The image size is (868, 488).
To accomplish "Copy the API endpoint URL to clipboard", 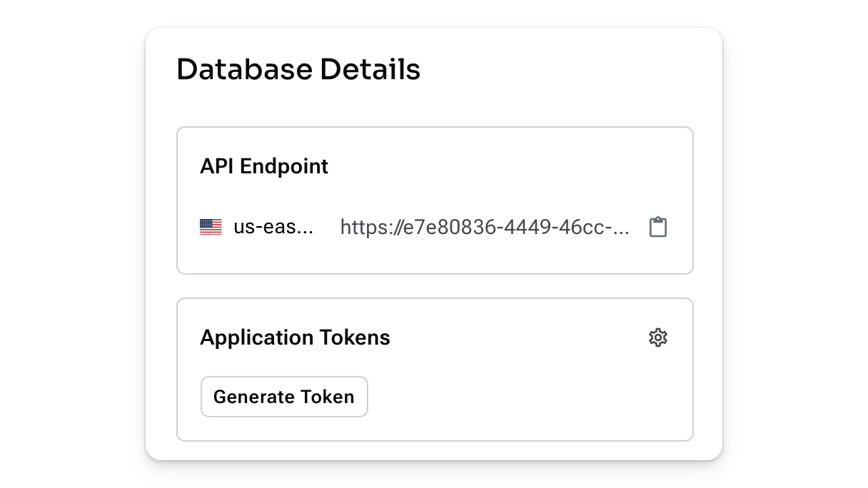I will click(x=657, y=228).
